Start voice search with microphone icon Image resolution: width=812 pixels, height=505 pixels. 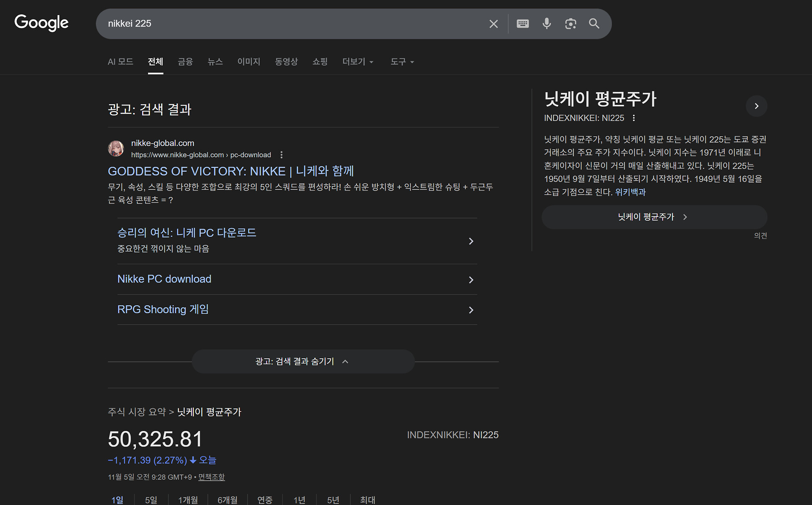point(546,24)
